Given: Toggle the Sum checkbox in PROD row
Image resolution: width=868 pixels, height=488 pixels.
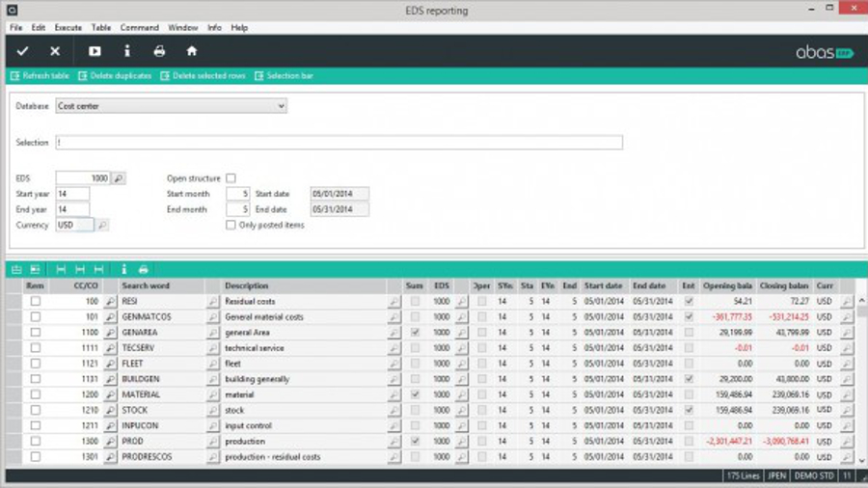Looking at the screenshot, I should tap(415, 441).
